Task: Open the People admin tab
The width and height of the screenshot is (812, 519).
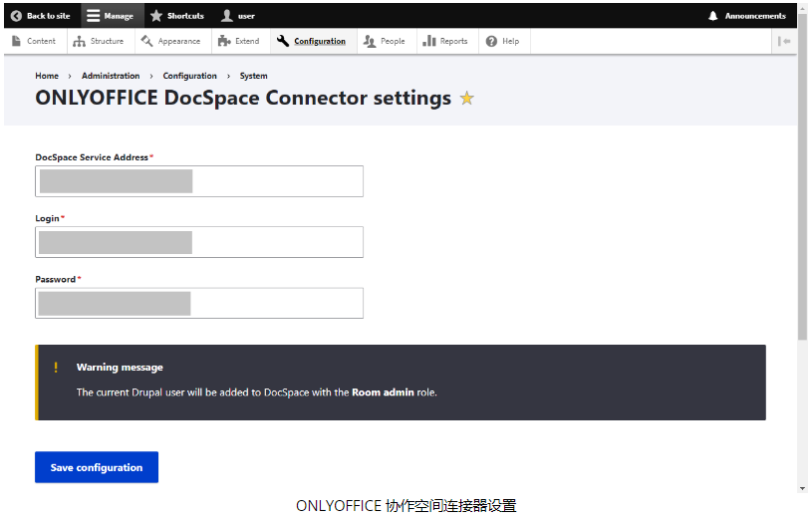Action: (x=393, y=41)
